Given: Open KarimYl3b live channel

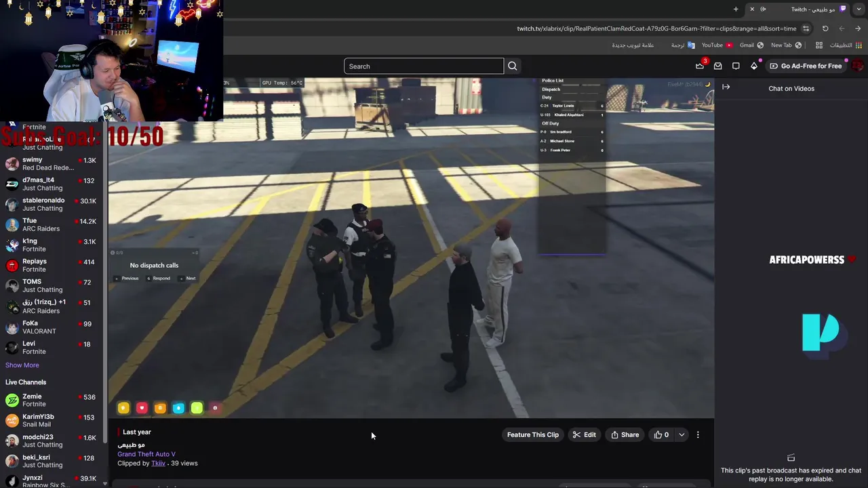Looking at the screenshot, I should pos(51,420).
